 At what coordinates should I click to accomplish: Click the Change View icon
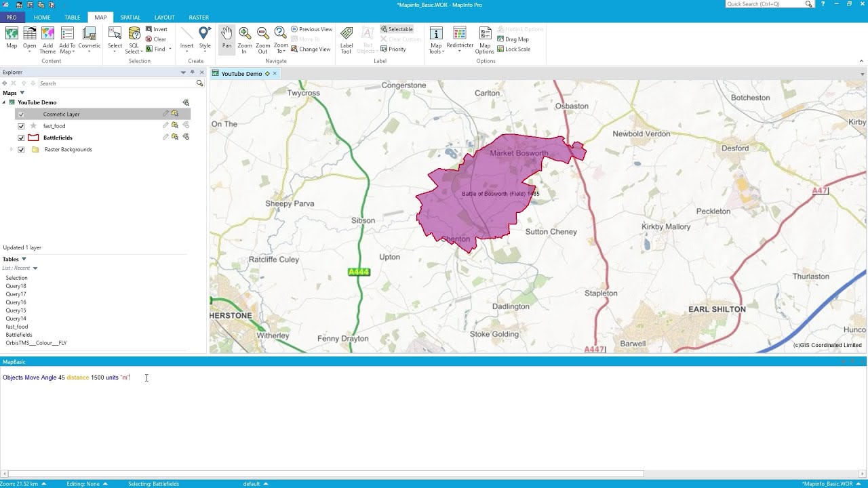[294, 49]
